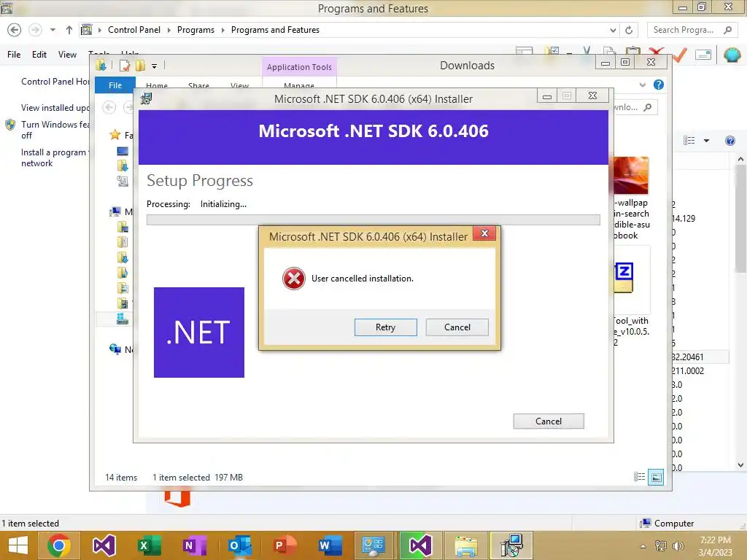Select the Music folder in navigation pane

tap(123, 273)
